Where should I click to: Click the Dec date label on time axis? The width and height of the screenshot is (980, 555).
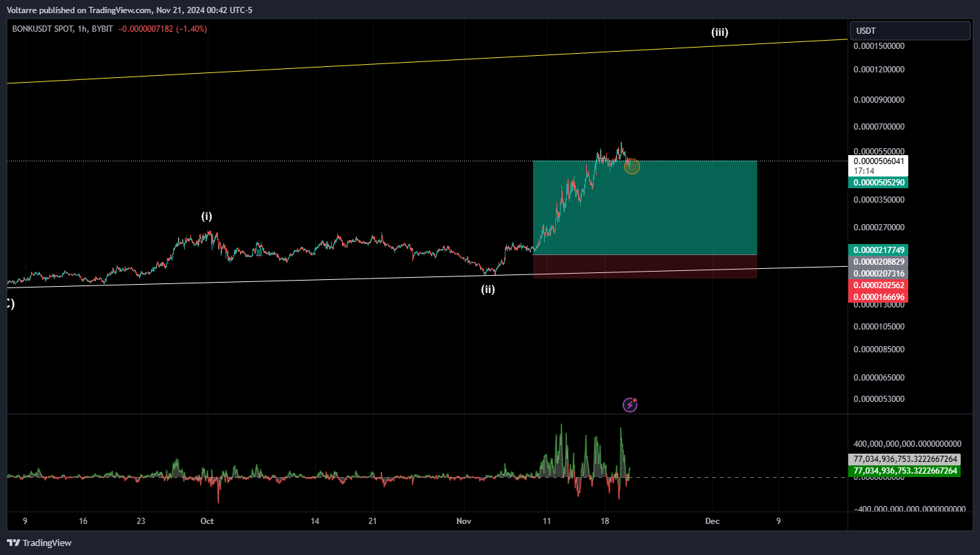coord(712,522)
